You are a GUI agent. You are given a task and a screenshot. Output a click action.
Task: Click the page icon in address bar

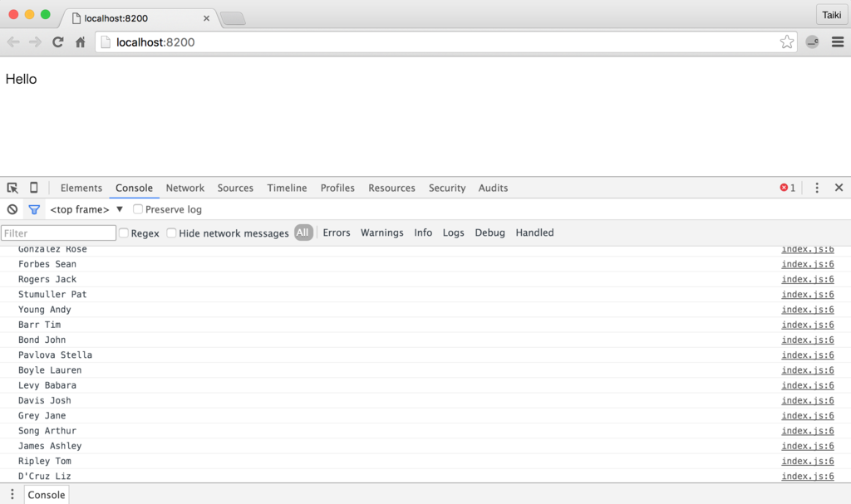pos(106,42)
